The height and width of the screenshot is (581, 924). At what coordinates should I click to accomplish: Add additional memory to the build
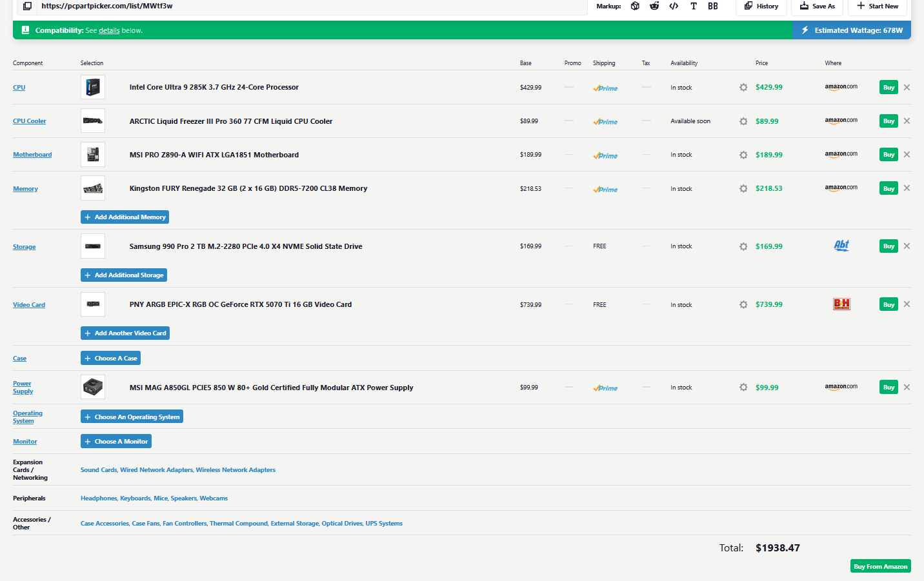[x=125, y=217]
